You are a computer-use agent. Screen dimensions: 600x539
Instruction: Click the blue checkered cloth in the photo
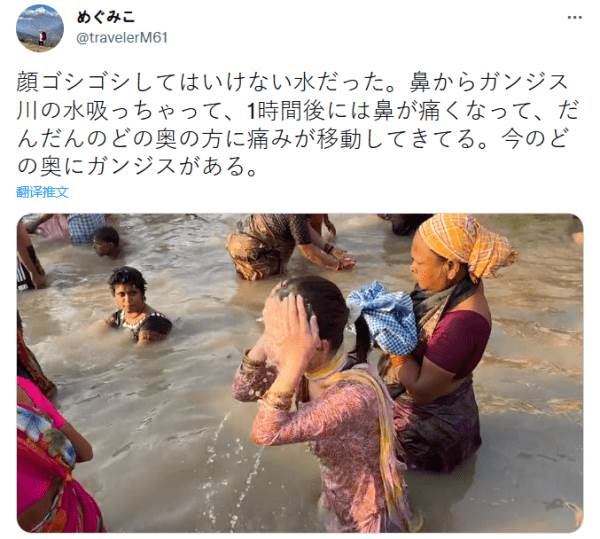pyautogui.click(x=385, y=318)
